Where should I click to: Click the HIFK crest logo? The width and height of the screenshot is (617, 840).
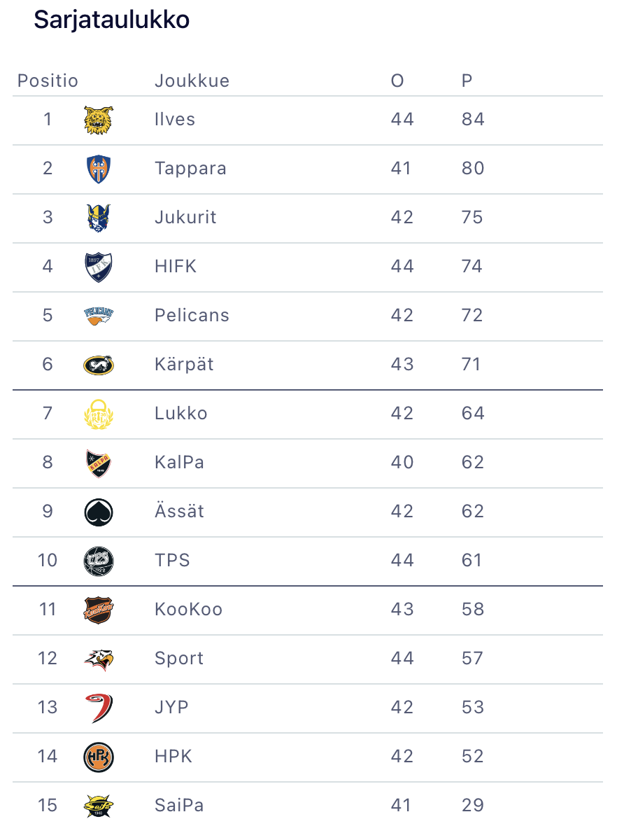click(x=98, y=267)
